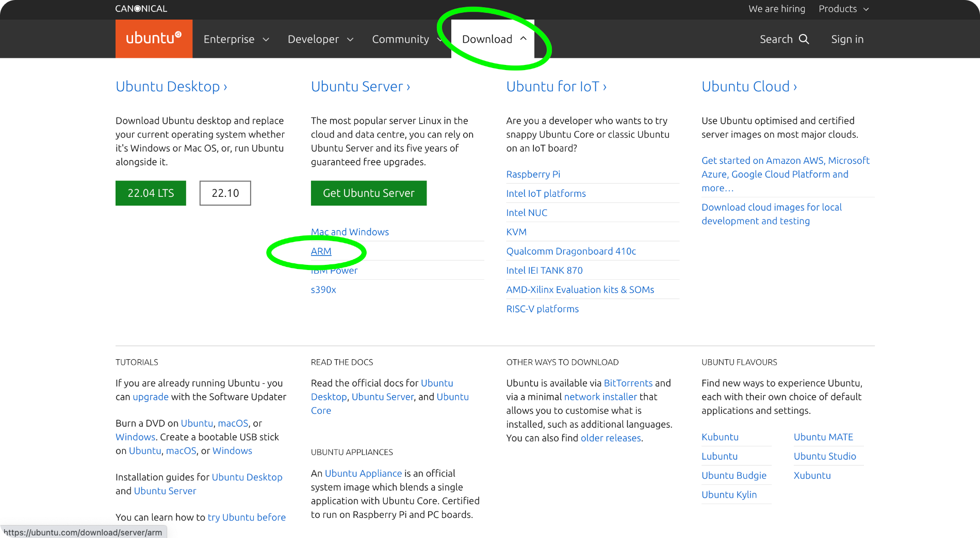The width and height of the screenshot is (980, 538).
Task: Open Ubuntu Server installation guide link
Action: click(165, 491)
